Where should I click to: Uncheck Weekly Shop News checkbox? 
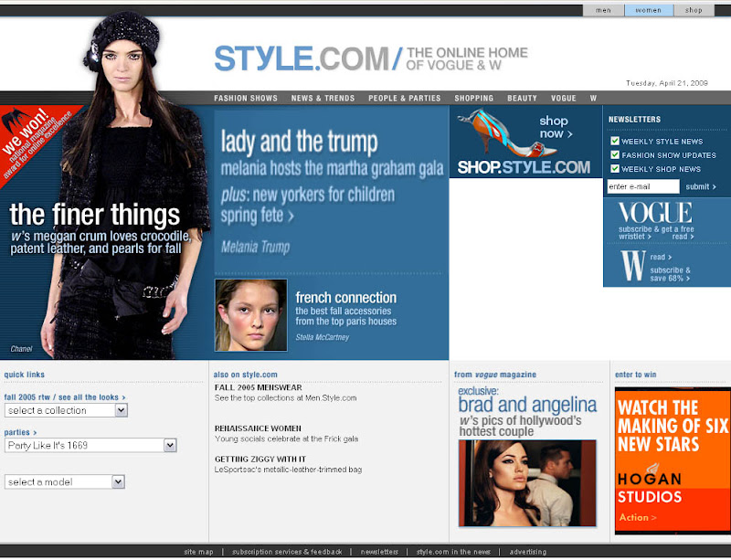[x=615, y=168]
